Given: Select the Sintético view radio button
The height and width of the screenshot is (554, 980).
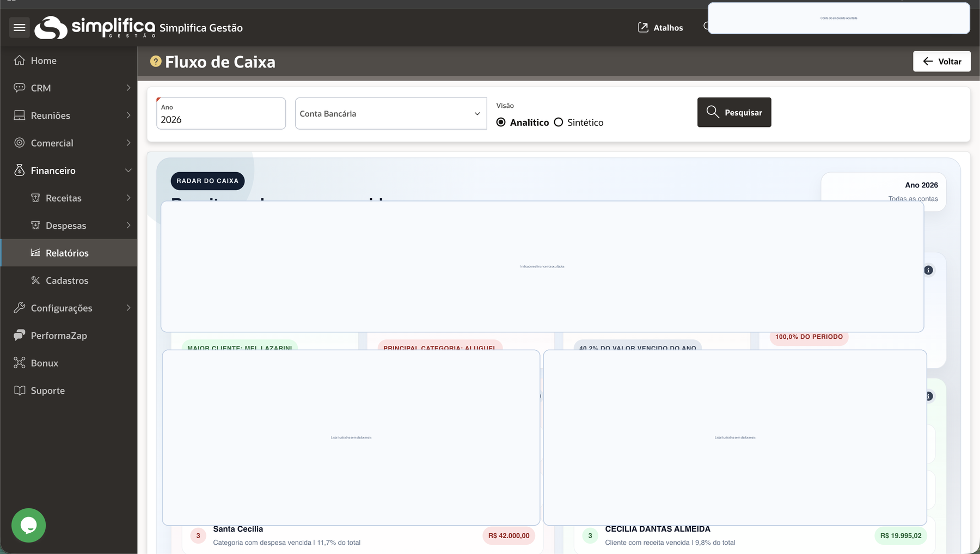Looking at the screenshot, I should coord(559,123).
